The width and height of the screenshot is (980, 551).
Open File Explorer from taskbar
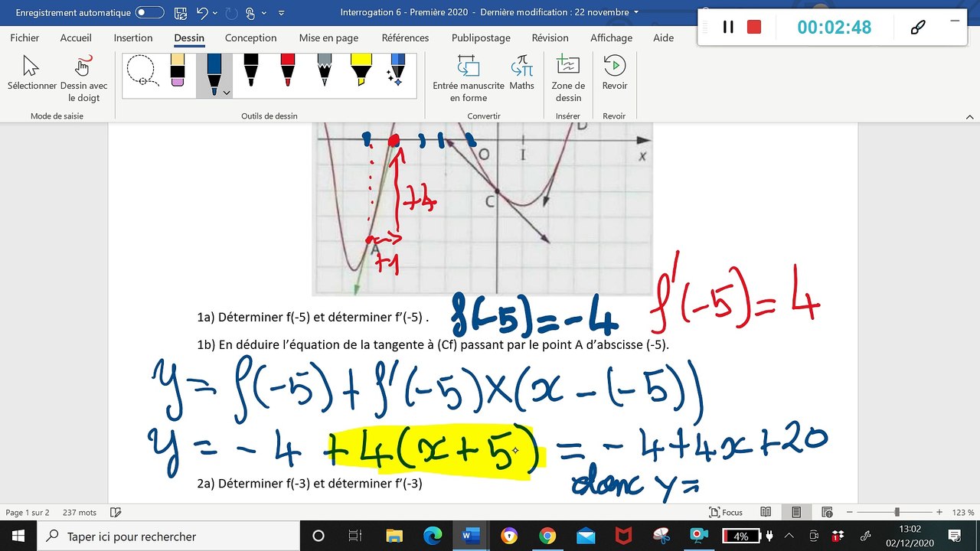point(394,536)
